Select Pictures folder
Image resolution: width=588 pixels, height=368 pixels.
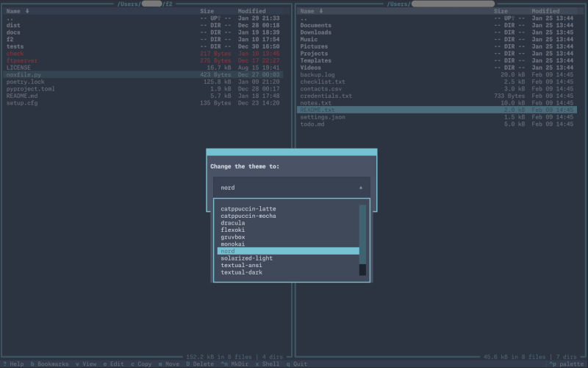(x=437, y=46)
